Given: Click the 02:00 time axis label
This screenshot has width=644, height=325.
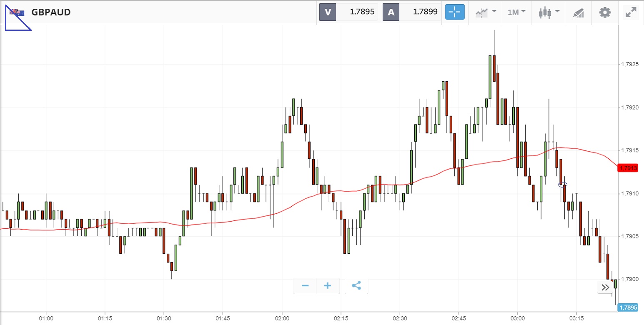Looking at the screenshot, I should 282,318.
